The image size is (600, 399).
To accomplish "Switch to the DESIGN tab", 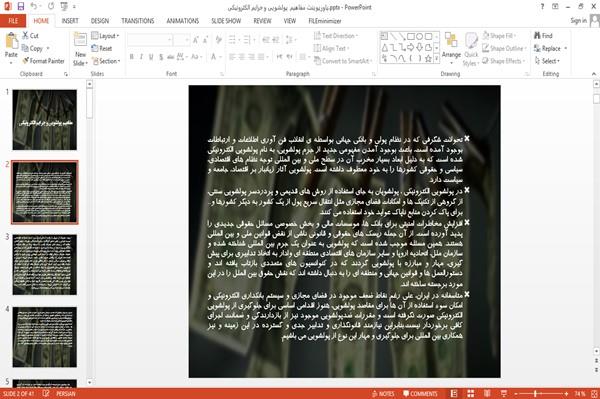I will tap(100, 21).
